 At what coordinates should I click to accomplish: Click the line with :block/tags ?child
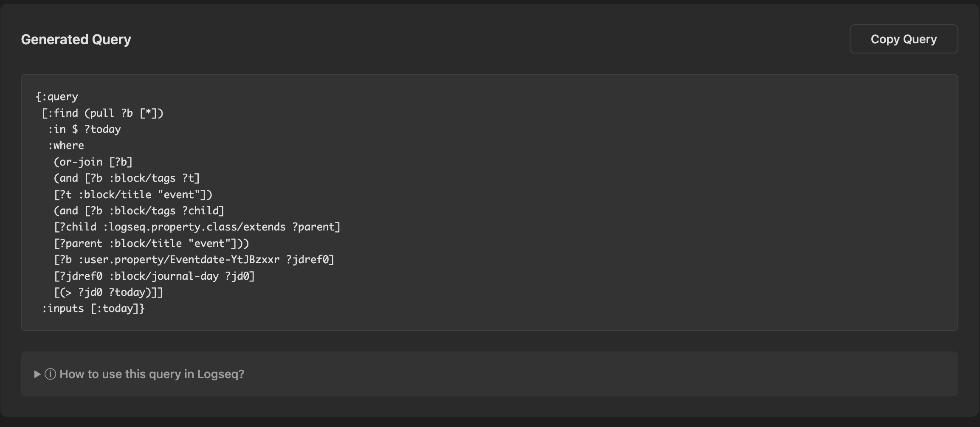[x=139, y=211]
